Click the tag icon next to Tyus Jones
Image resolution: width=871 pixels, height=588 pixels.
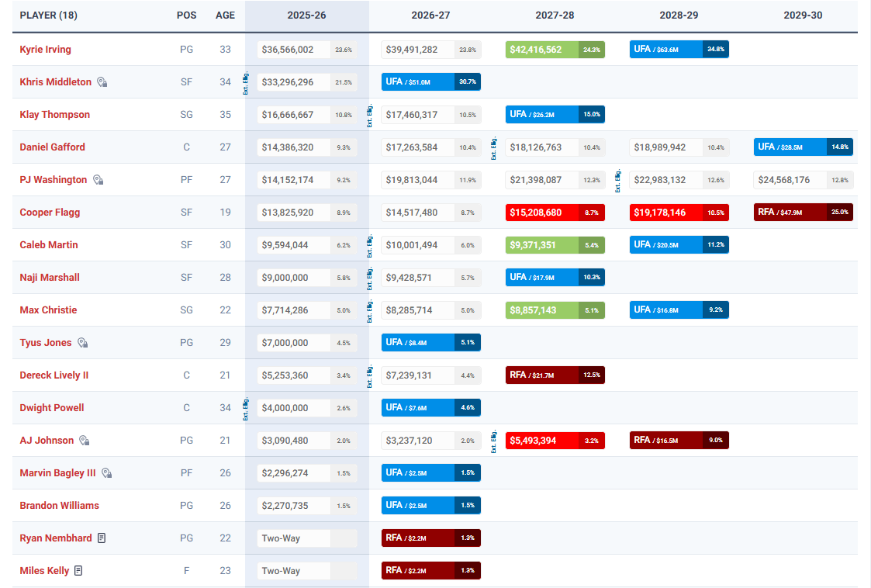click(x=82, y=343)
